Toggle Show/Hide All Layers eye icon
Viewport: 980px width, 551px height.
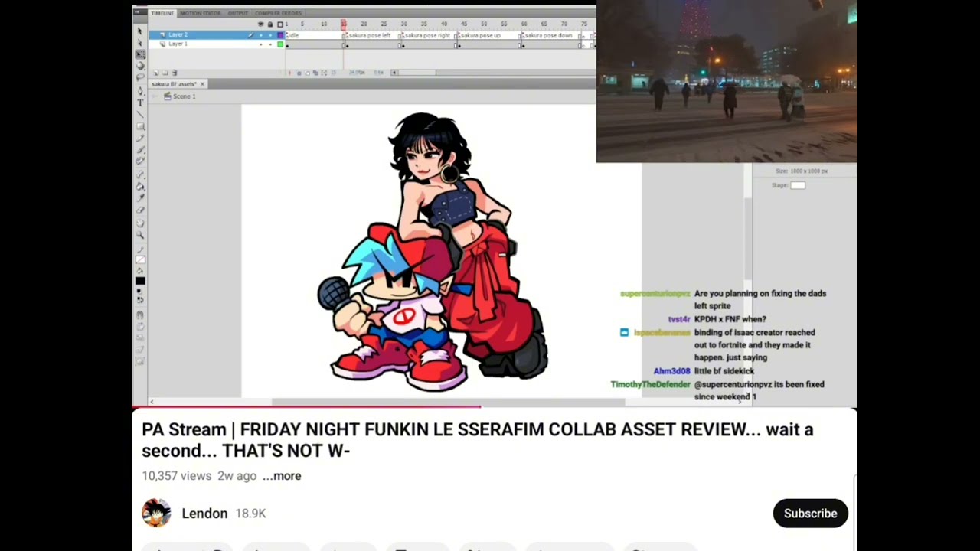(260, 24)
